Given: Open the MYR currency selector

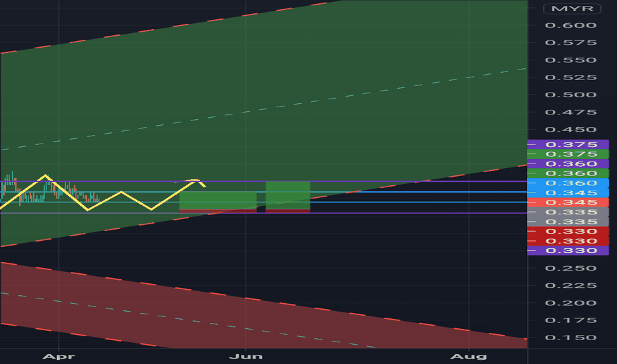Looking at the screenshot, I should point(572,9).
